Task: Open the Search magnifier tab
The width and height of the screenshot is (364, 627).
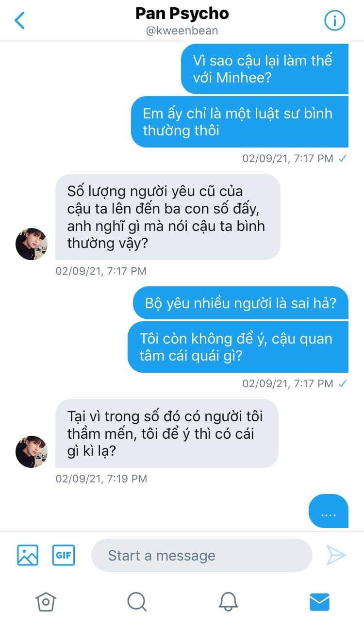Action: pyautogui.click(x=137, y=602)
